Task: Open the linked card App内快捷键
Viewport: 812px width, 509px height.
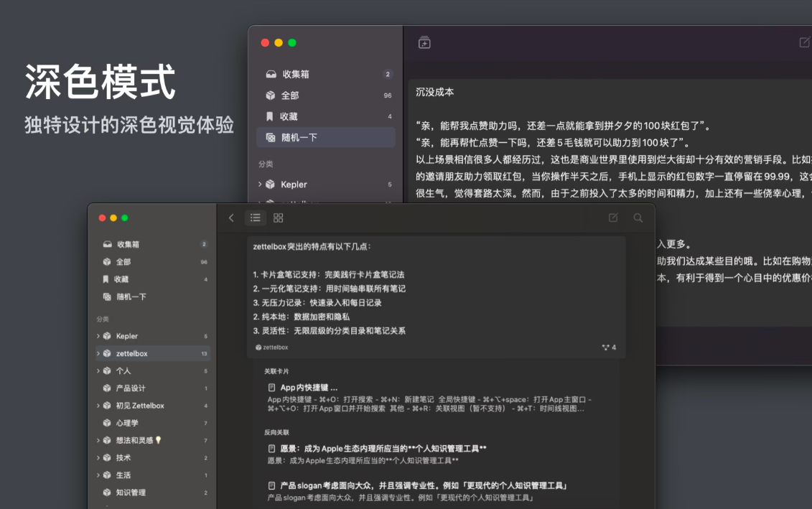Action: (x=309, y=388)
